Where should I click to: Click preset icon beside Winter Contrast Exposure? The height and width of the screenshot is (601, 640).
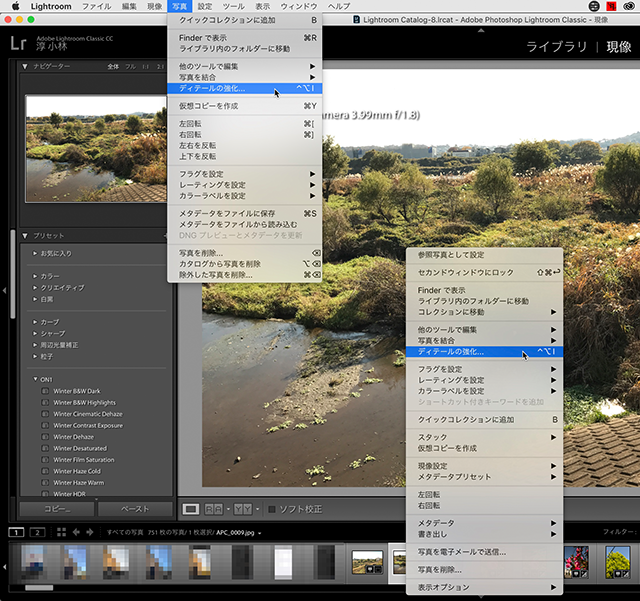(45, 425)
